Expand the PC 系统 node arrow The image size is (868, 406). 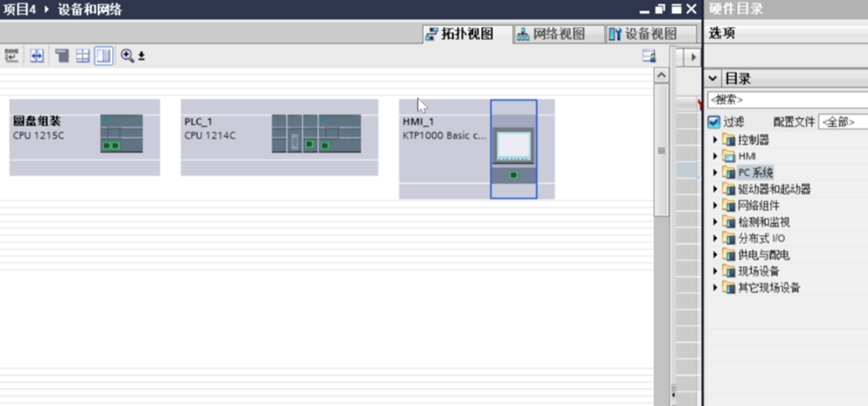pyautogui.click(x=715, y=174)
